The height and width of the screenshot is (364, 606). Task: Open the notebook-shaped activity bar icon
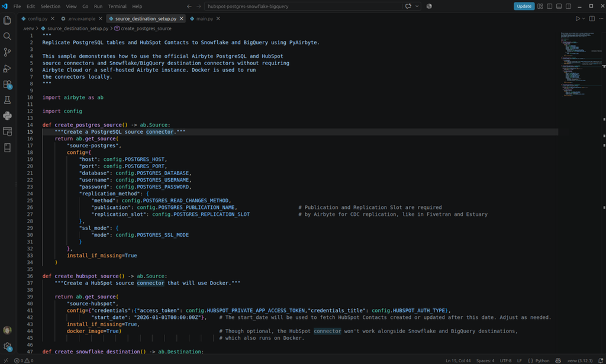[7, 147]
